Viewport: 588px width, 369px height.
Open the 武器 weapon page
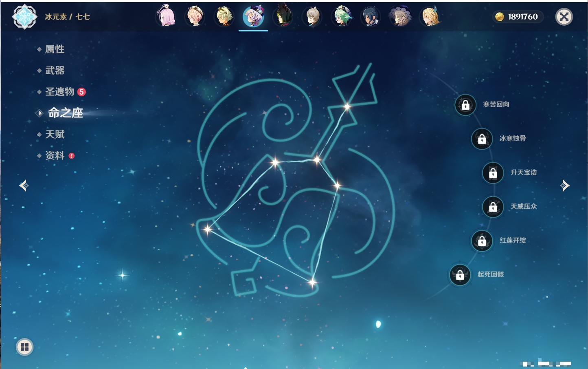point(55,71)
